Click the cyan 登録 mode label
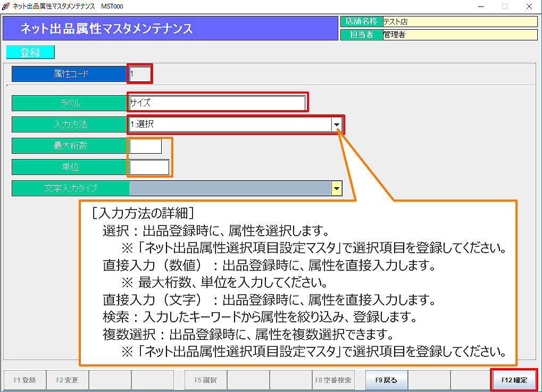 click(30, 52)
